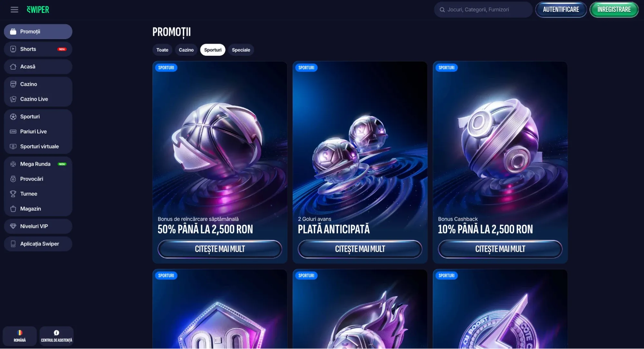Select the Speciale filter tab
Screen dimensions: 644x349
point(241,50)
